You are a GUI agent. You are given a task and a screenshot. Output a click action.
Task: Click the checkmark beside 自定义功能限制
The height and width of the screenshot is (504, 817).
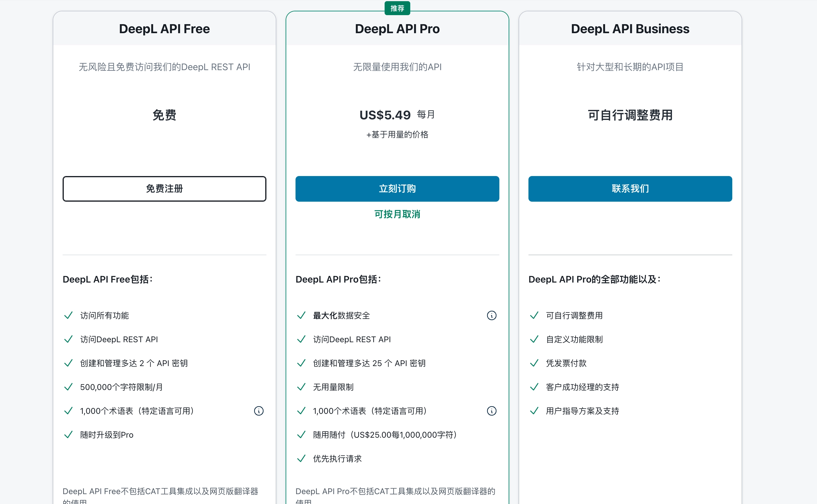535,339
